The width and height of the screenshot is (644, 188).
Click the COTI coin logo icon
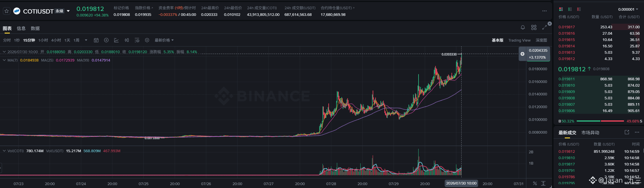pyautogui.click(x=17, y=11)
